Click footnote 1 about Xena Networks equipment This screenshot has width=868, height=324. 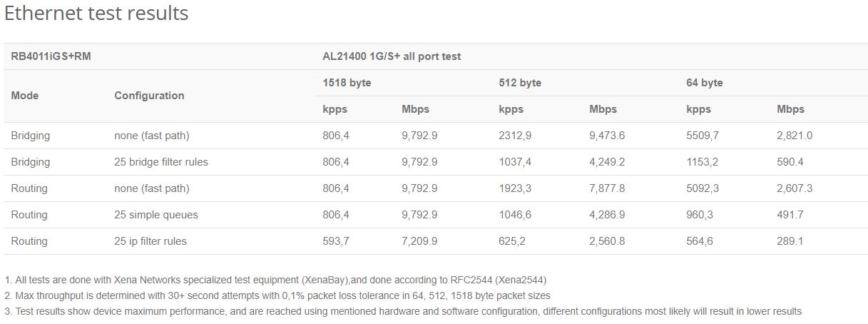coord(275,280)
